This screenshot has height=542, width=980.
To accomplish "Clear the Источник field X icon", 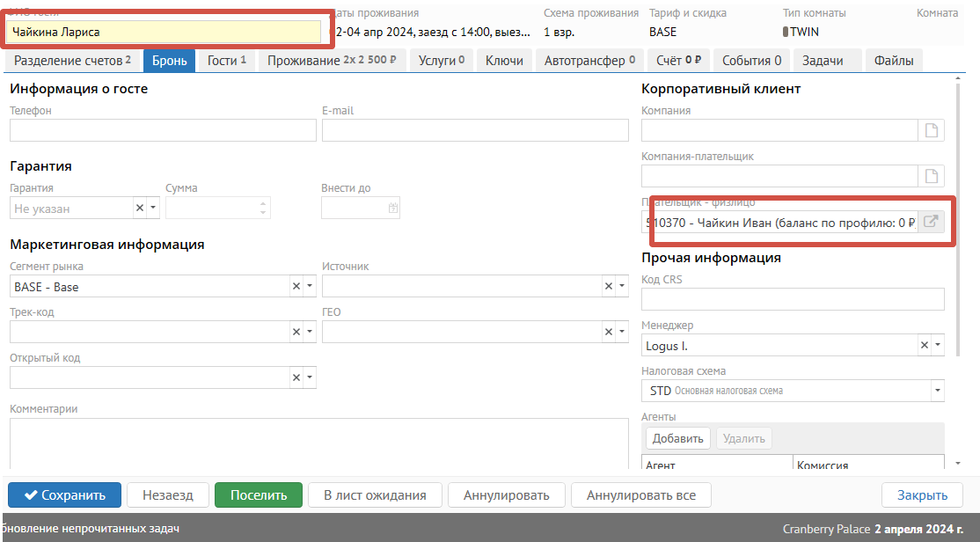I will coord(608,287).
